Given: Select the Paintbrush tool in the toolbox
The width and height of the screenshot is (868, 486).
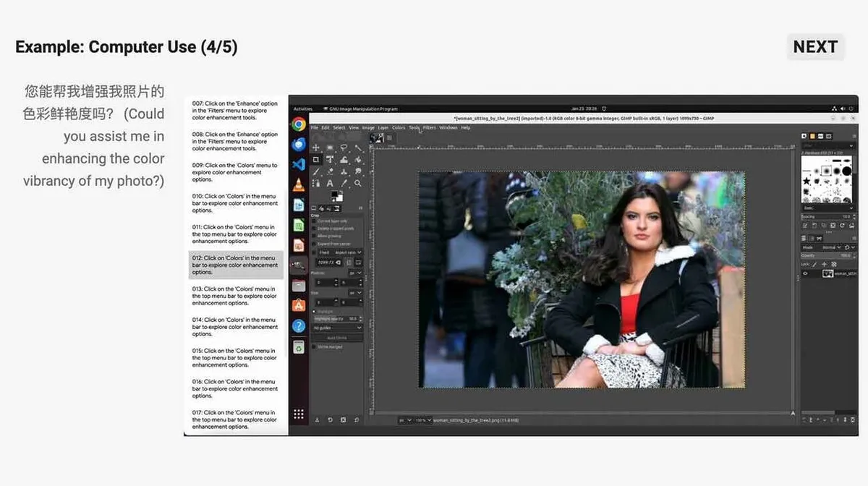Looking at the screenshot, I should pos(316,171).
